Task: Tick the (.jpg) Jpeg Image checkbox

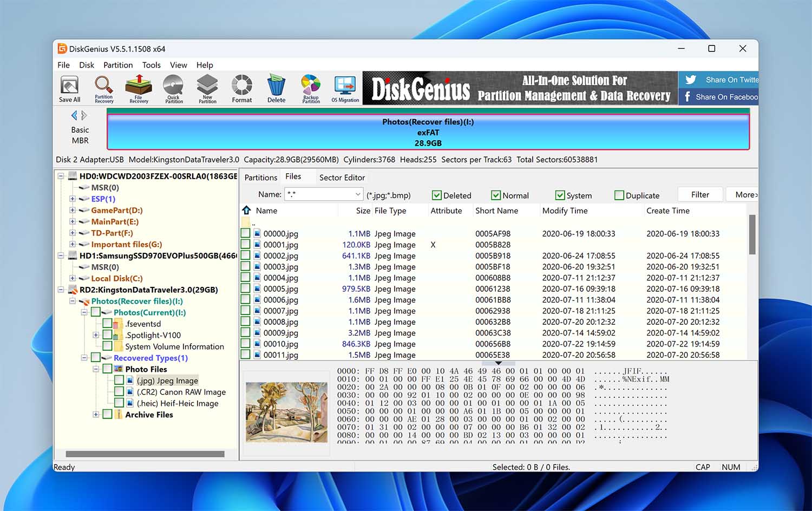Action: click(119, 381)
